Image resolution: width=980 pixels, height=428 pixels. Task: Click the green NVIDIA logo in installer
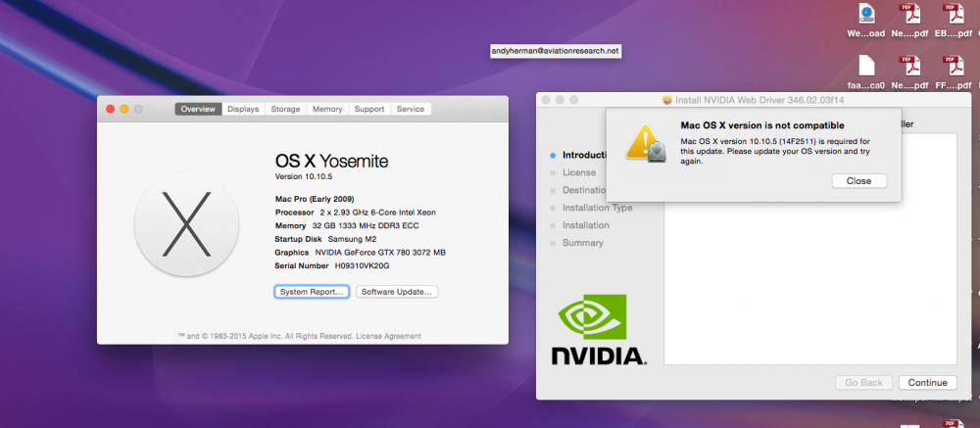point(592,316)
